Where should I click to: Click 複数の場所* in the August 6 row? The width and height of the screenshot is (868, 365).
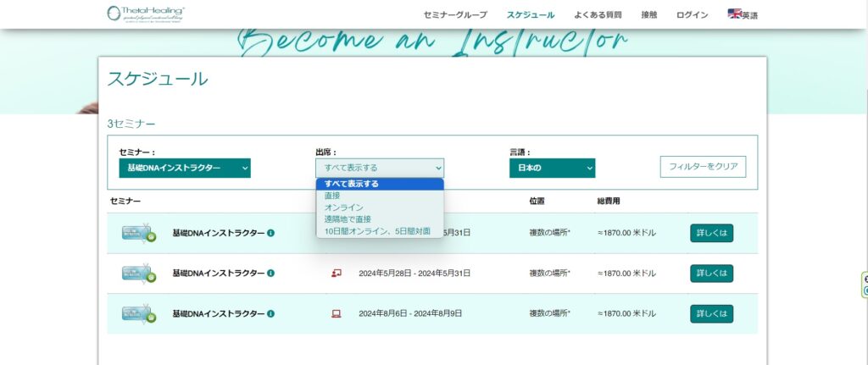pos(549,313)
